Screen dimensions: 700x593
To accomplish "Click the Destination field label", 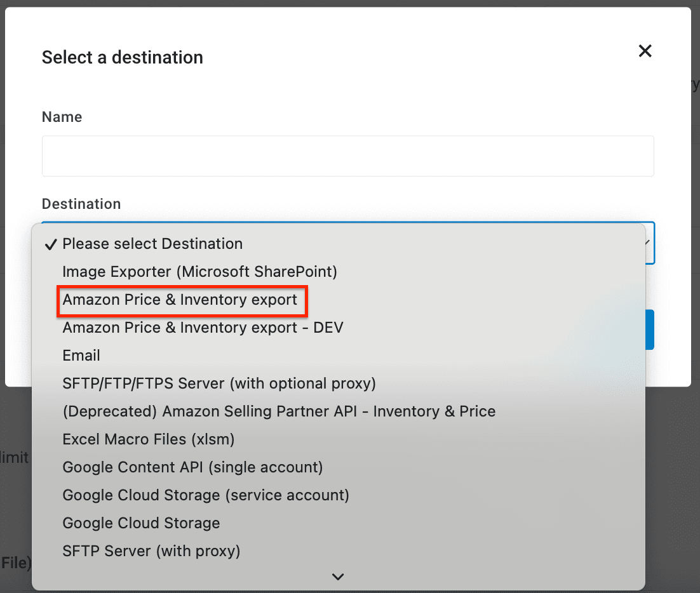I will pos(81,204).
